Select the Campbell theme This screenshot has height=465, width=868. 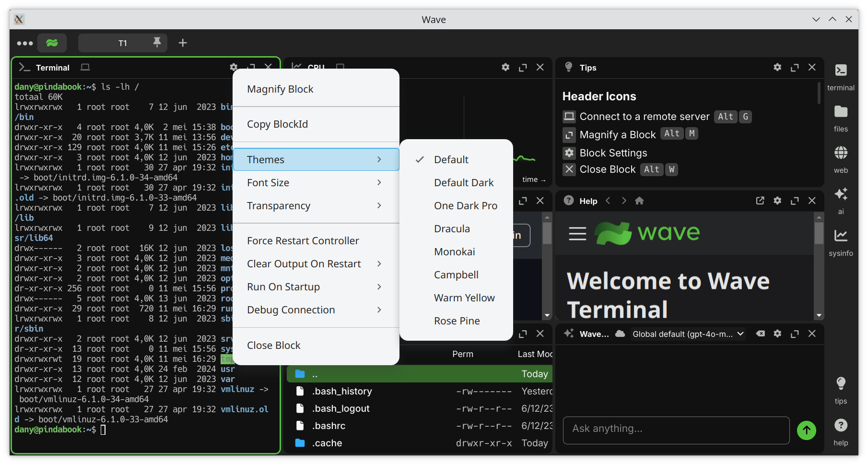(x=456, y=275)
